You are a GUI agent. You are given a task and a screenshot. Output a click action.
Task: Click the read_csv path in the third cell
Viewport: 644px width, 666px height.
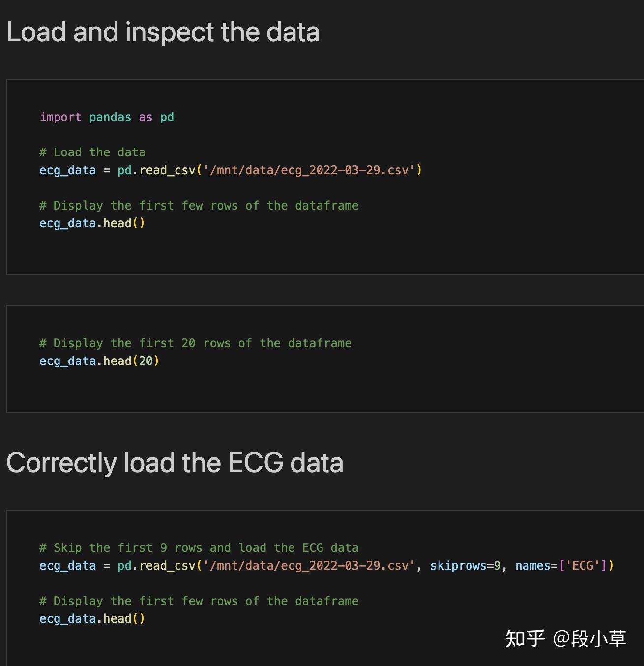(309, 566)
